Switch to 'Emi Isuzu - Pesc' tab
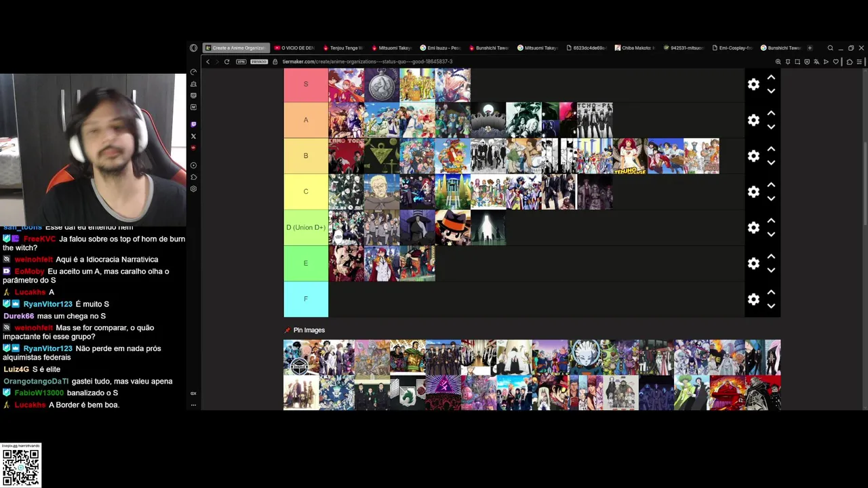The image size is (868, 488). 441,48
